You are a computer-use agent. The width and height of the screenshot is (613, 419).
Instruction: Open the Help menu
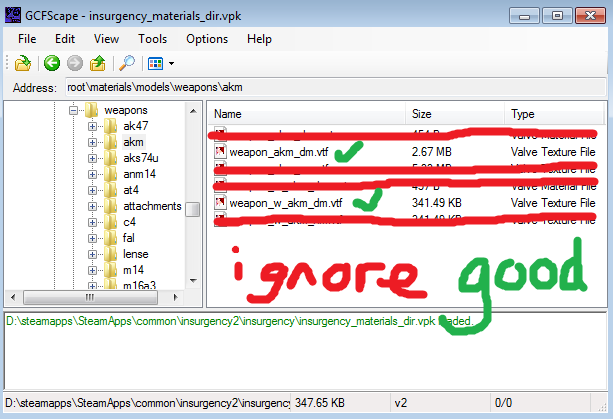tap(259, 39)
